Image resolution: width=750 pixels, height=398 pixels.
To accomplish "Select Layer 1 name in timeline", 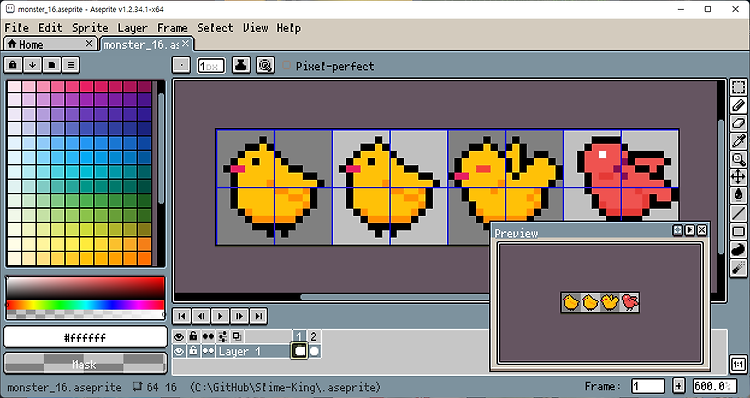I will point(254,351).
